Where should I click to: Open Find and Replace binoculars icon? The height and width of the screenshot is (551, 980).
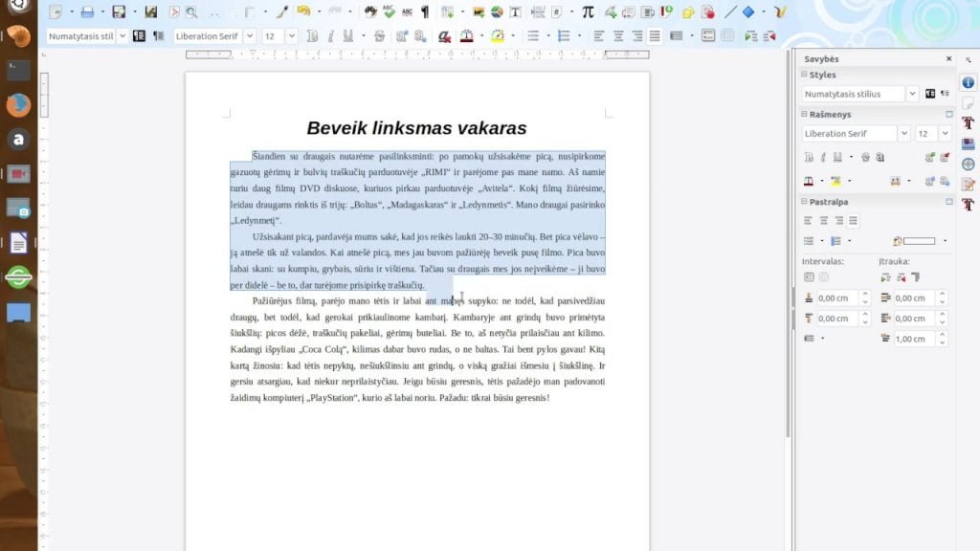click(370, 11)
